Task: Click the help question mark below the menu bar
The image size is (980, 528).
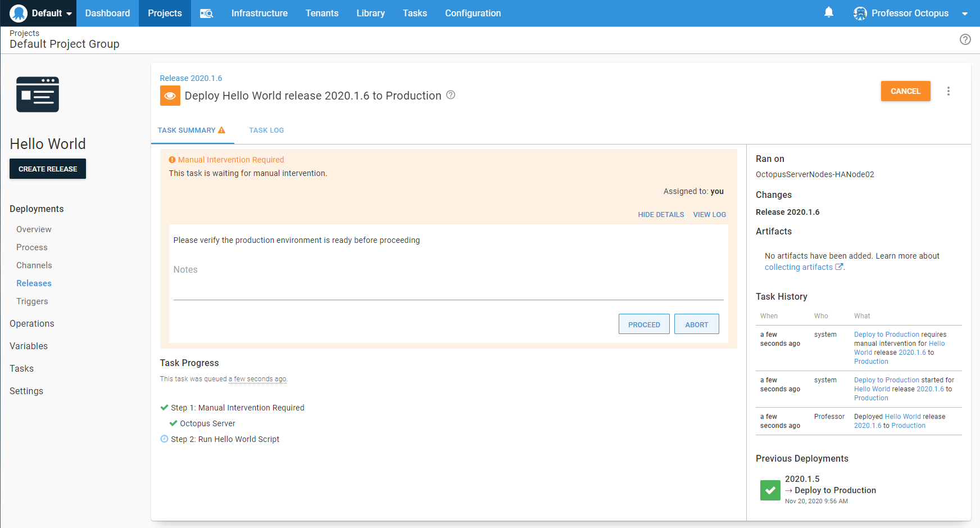Action: [965, 39]
